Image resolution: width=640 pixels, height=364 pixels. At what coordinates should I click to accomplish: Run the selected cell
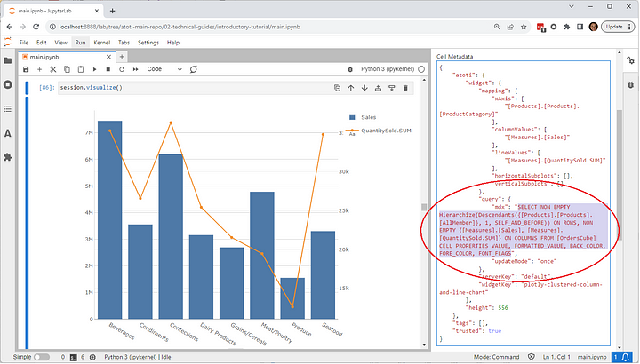pyautogui.click(x=94, y=69)
